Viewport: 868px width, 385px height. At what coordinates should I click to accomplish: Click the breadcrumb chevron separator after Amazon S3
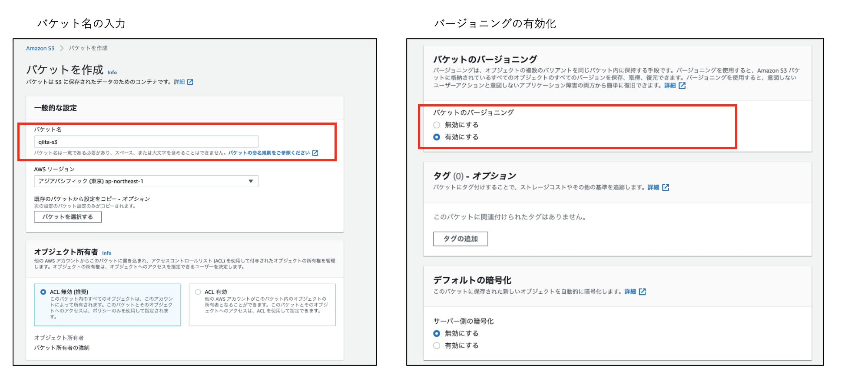(62, 48)
